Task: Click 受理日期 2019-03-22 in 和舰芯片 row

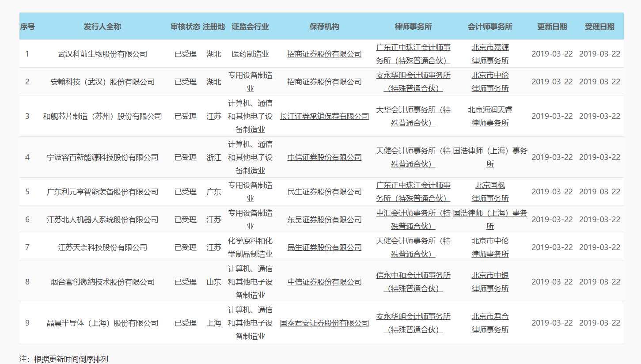Action: pos(600,116)
